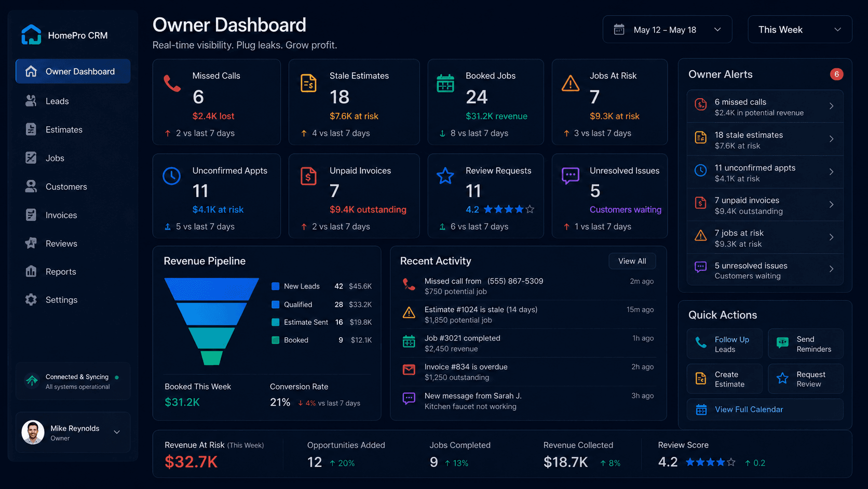Click the "$18.7K" Revenue Collected value

(565, 462)
